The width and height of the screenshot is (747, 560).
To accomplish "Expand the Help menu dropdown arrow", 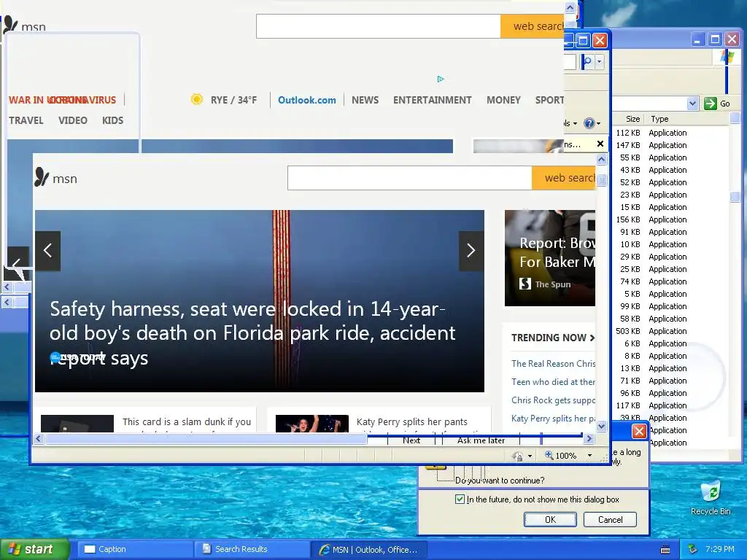I will (x=598, y=124).
